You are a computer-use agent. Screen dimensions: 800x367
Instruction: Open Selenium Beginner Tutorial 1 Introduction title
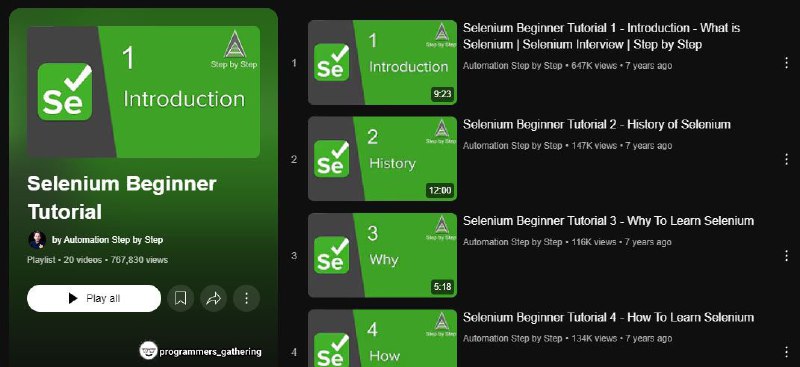coord(602,36)
